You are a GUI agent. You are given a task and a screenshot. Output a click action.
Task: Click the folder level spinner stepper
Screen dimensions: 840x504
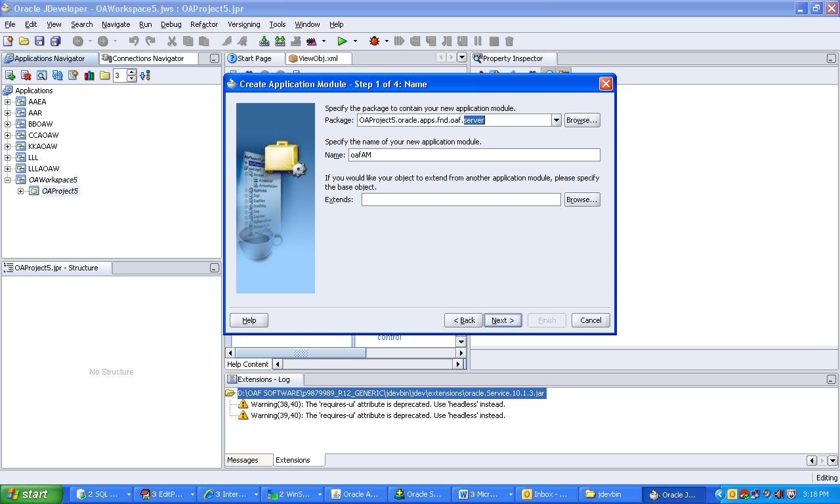pos(132,75)
